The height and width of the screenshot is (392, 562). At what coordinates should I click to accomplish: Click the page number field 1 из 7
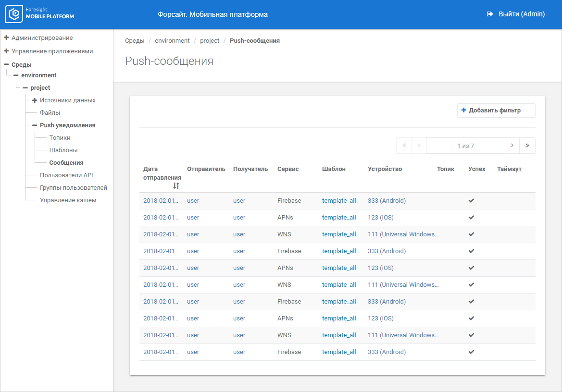[x=465, y=146]
